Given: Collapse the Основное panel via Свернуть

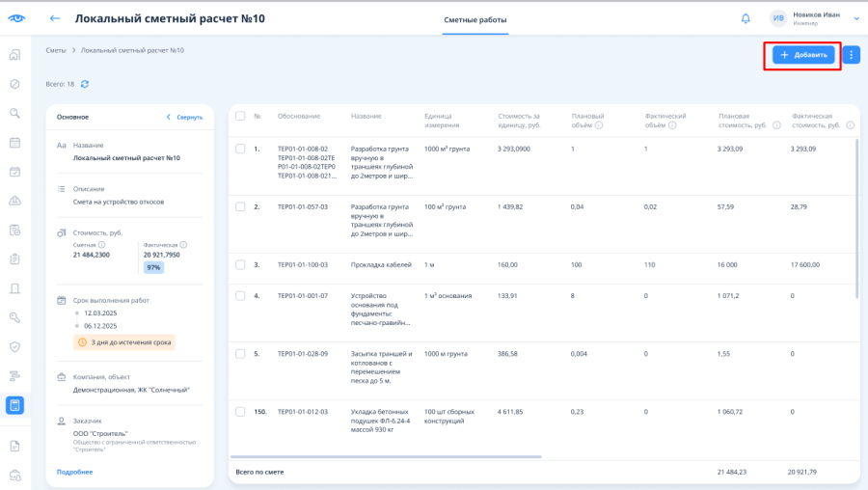Looking at the screenshot, I should (x=185, y=118).
